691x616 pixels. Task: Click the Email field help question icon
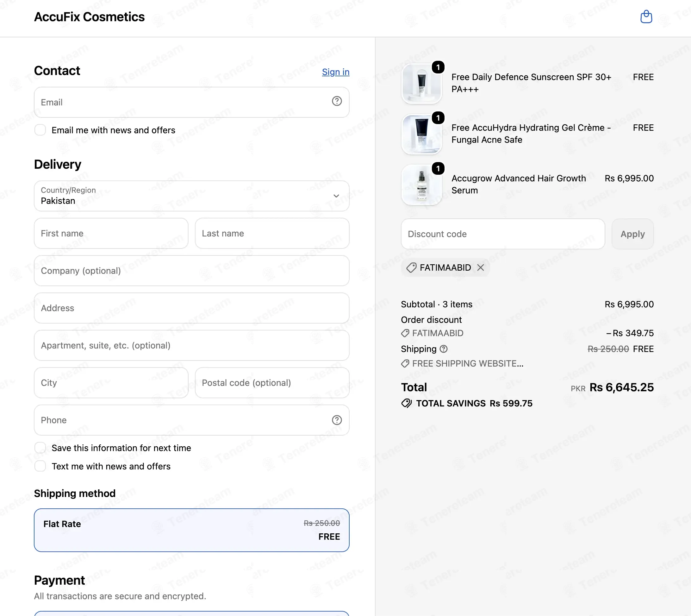[x=337, y=101]
